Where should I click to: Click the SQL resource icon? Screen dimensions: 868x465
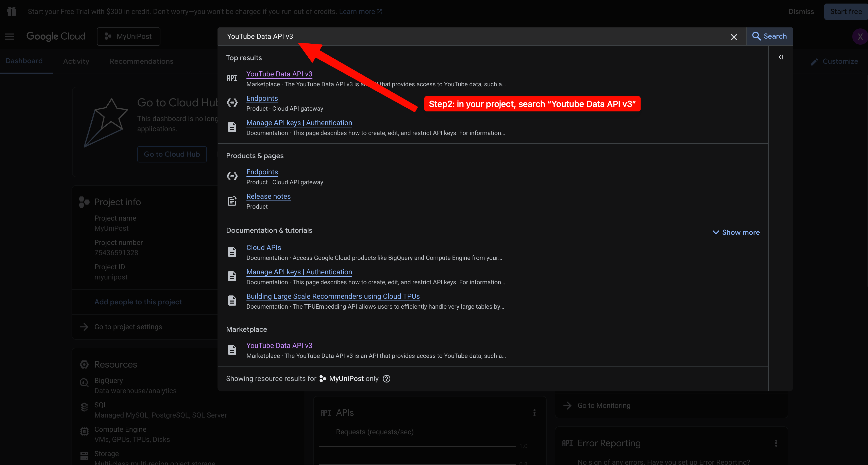click(84, 407)
